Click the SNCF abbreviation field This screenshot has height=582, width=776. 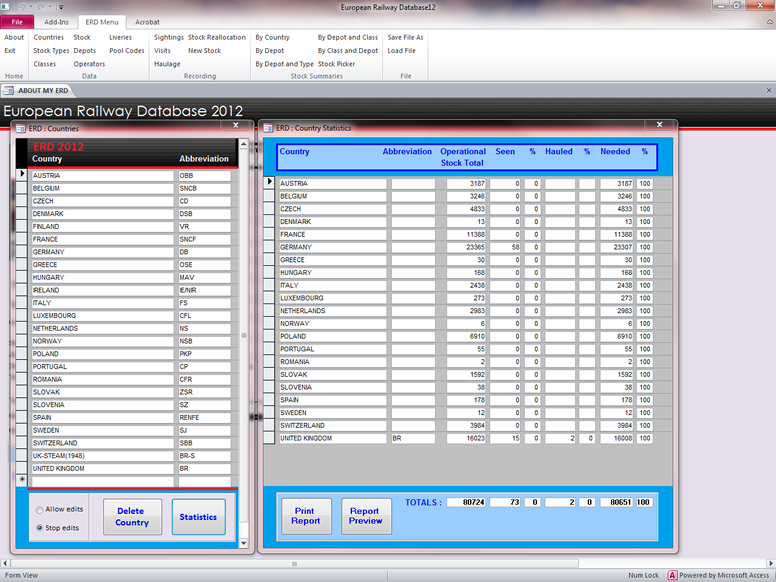tap(204, 239)
